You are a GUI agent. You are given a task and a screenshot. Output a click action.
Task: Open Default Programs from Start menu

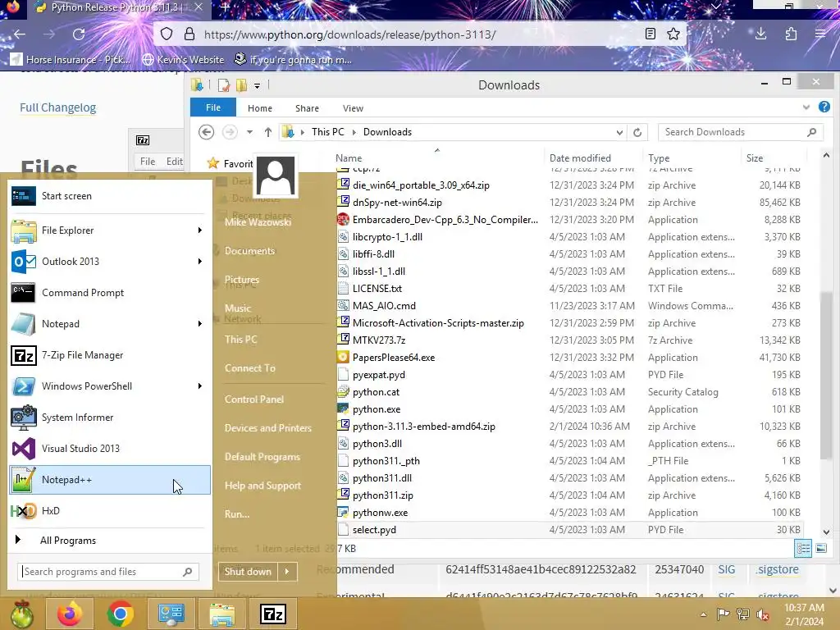(x=262, y=457)
